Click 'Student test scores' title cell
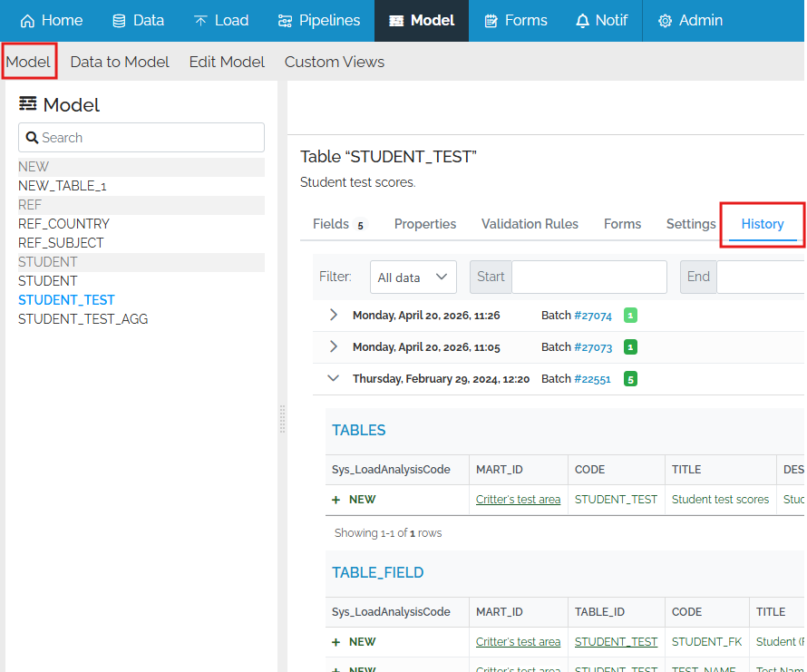Screen dimensions: 807x672 pos(720,500)
